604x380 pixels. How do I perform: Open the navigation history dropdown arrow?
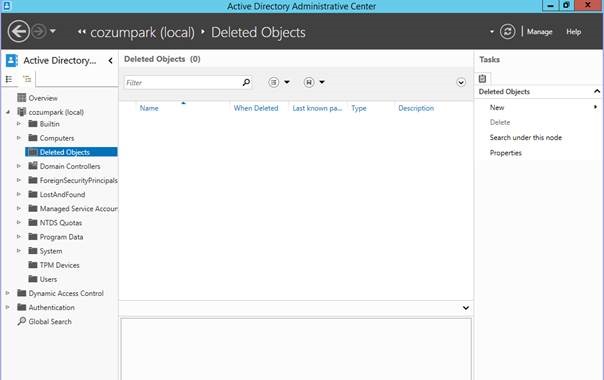tap(53, 31)
